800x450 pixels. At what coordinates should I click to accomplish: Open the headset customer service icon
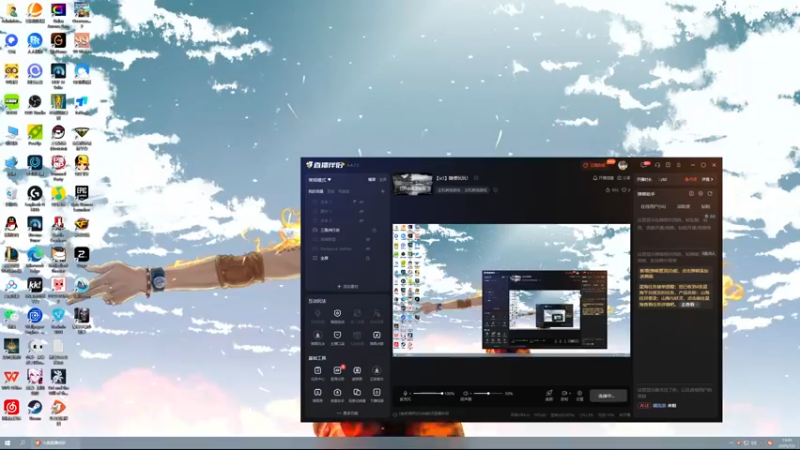pos(657,165)
